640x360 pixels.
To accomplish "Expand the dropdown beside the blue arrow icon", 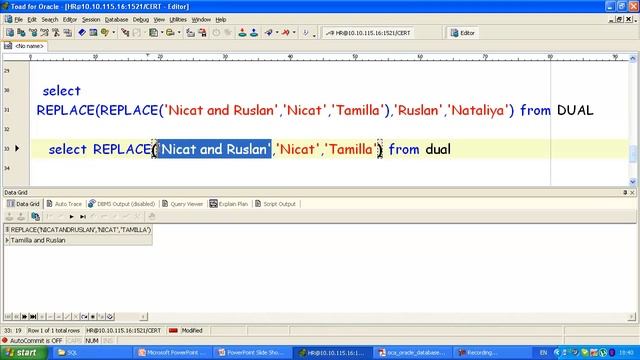I will pos(277,33).
